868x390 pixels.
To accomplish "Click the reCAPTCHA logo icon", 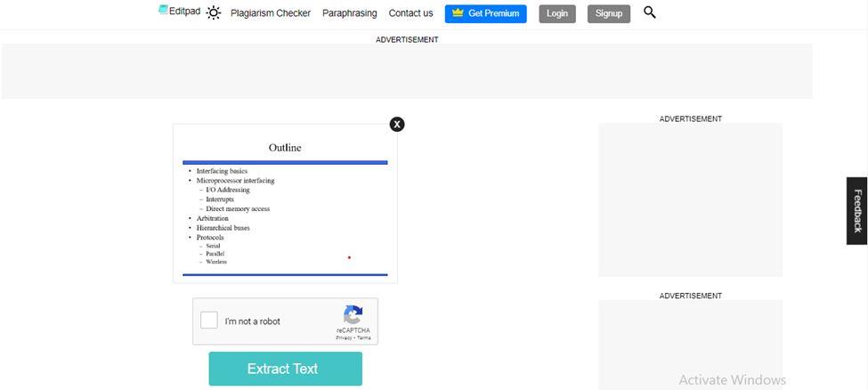I will (353, 315).
